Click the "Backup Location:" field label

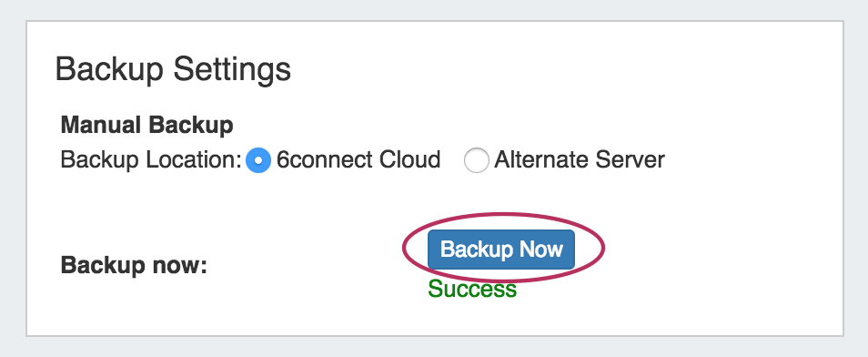[150, 160]
